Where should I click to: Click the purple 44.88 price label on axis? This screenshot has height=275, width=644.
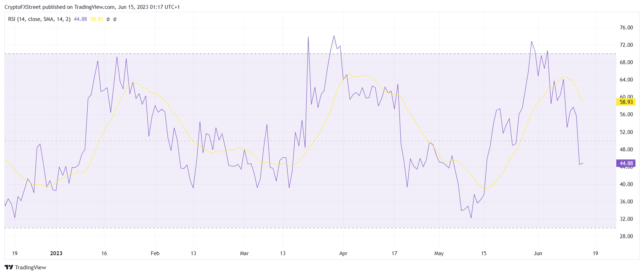click(x=626, y=163)
